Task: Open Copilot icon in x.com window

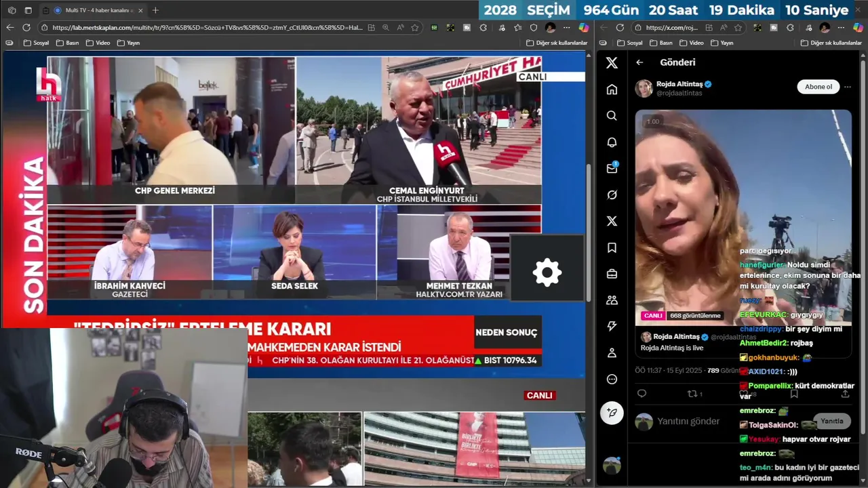Action: [x=859, y=28]
